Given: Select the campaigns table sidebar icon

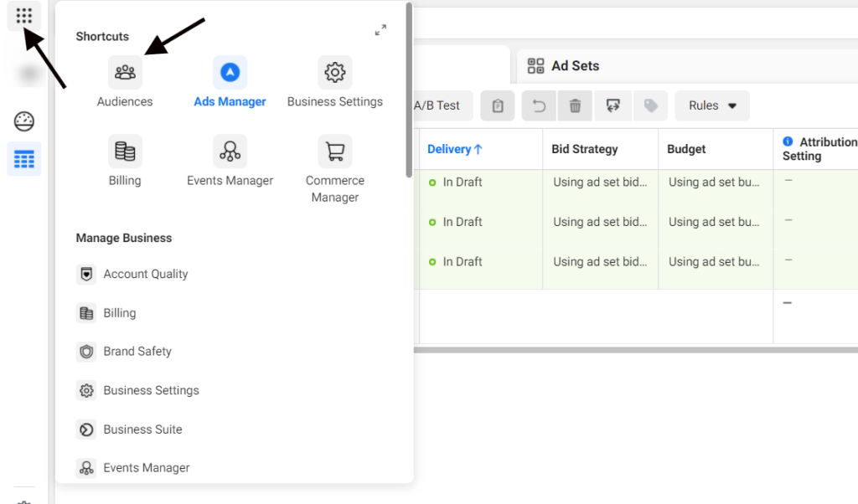Looking at the screenshot, I should [x=24, y=158].
